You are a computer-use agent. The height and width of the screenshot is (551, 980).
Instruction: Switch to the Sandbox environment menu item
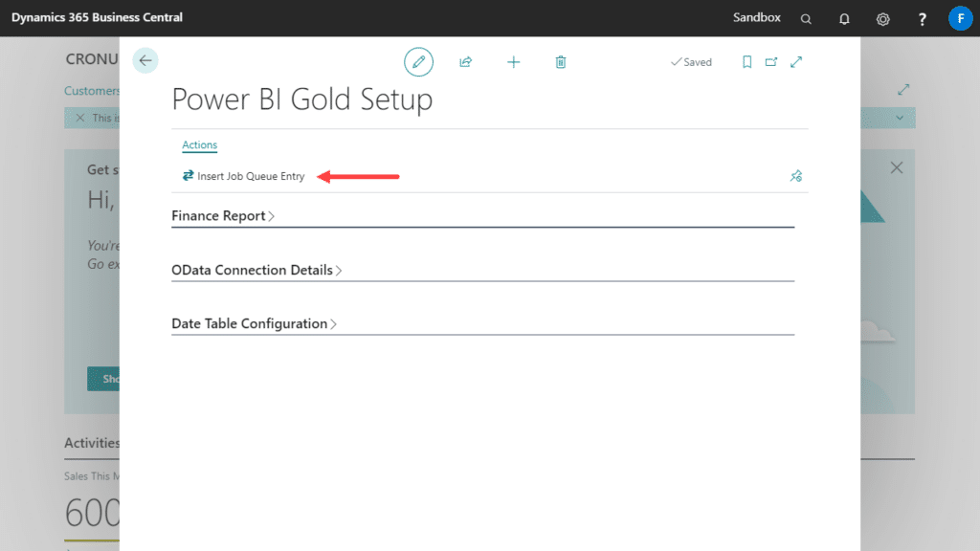click(x=756, y=17)
